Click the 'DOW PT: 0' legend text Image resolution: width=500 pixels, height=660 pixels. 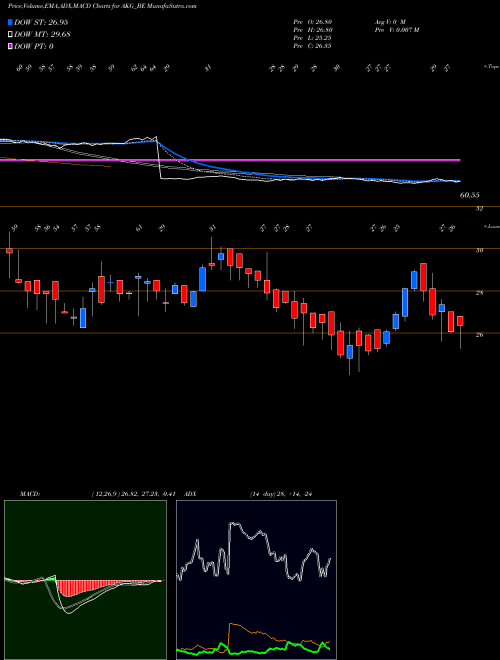[x=34, y=46]
